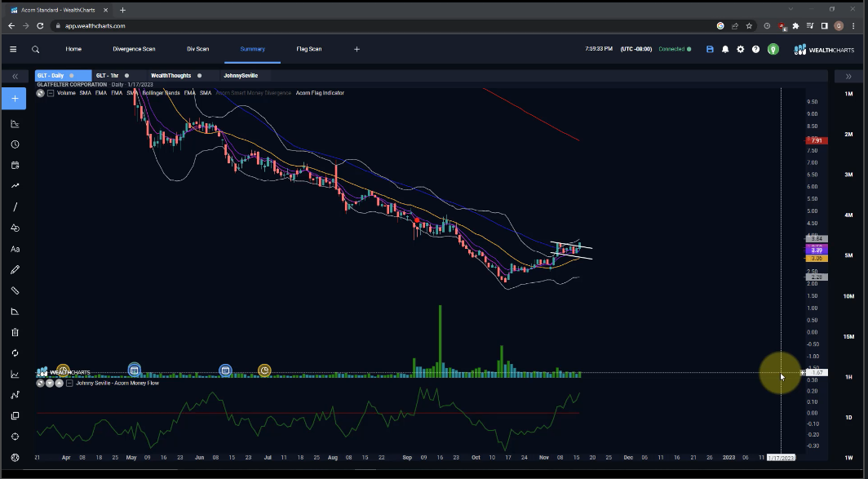This screenshot has height=479, width=868.
Task: Click the yellow 3.06 price label
Action: [x=817, y=259]
